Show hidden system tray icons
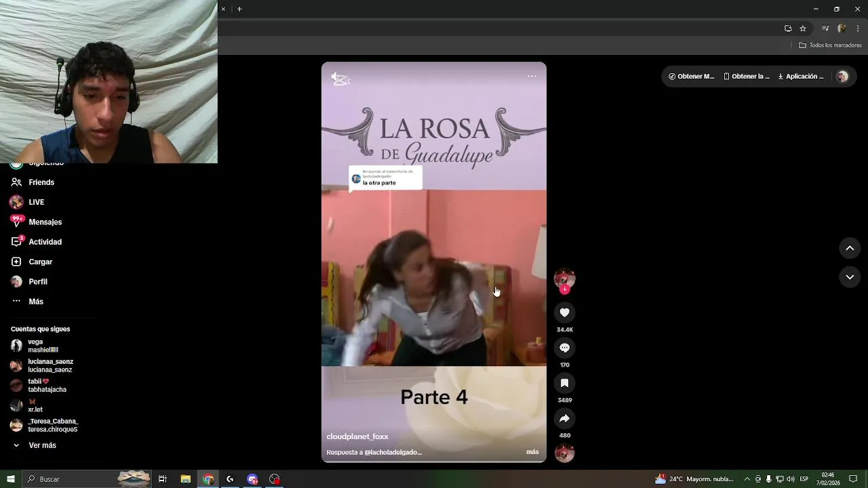 point(747,479)
